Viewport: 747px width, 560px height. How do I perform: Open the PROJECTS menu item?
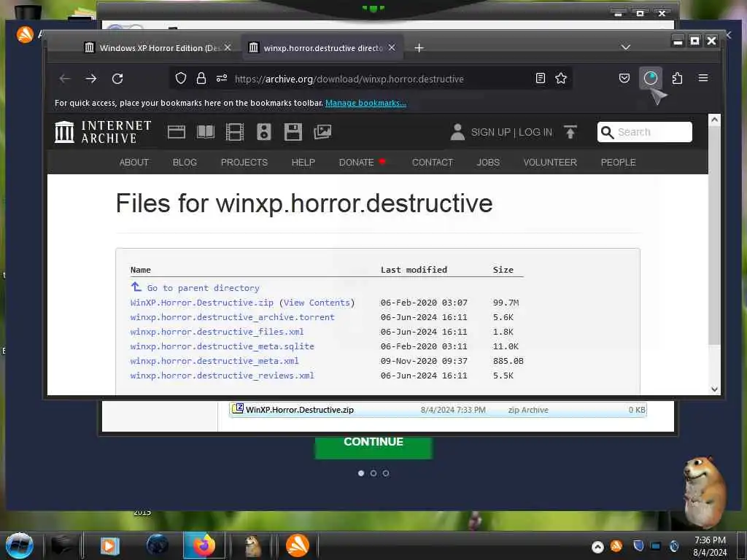tap(244, 163)
